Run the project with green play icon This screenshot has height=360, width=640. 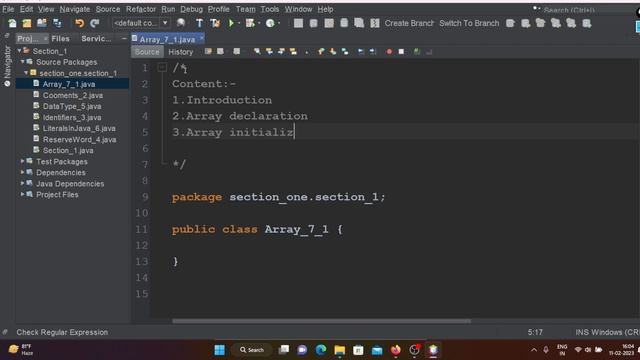coord(231,23)
